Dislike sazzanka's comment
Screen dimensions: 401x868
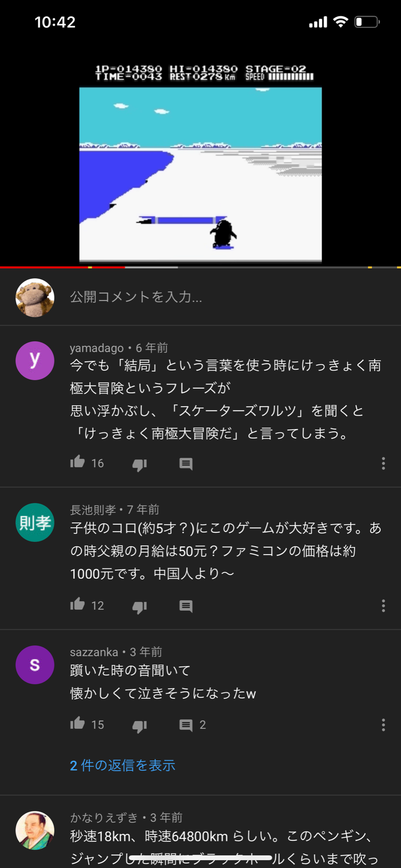point(140,726)
